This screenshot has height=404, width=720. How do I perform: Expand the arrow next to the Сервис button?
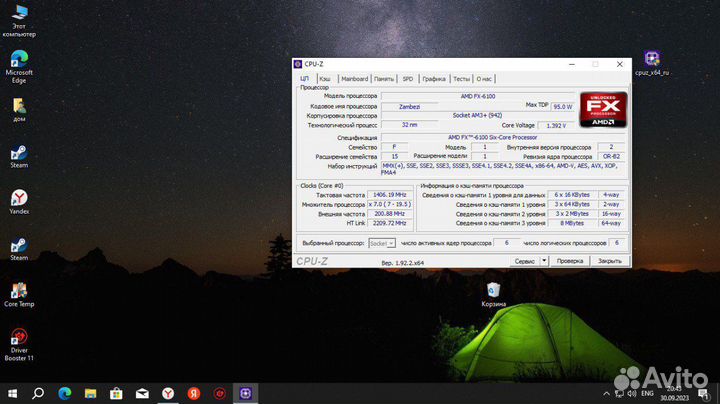click(x=544, y=260)
